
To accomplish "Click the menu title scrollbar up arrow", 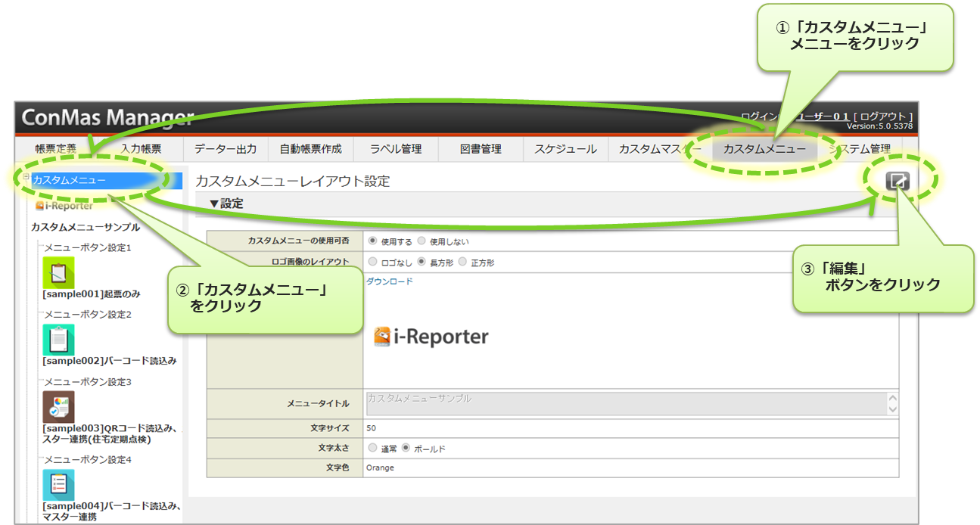I will click(x=892, y=398).
